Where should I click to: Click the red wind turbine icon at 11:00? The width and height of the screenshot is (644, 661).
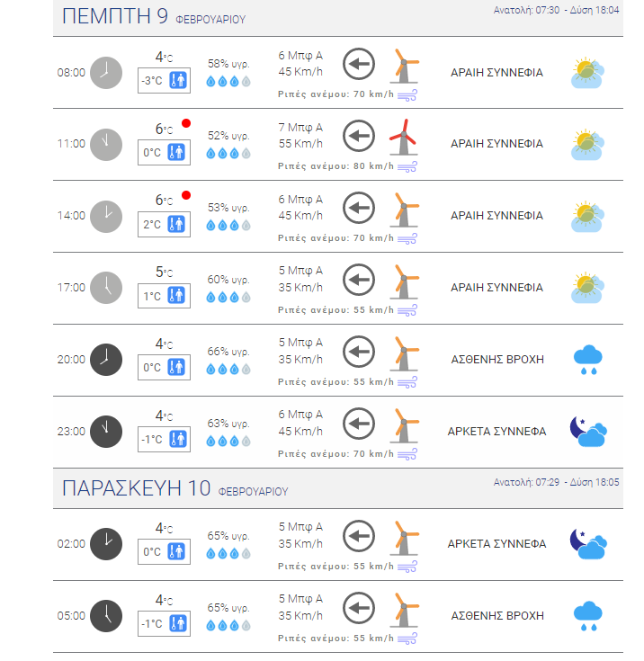pyautogui.click(x=404, y=138)
